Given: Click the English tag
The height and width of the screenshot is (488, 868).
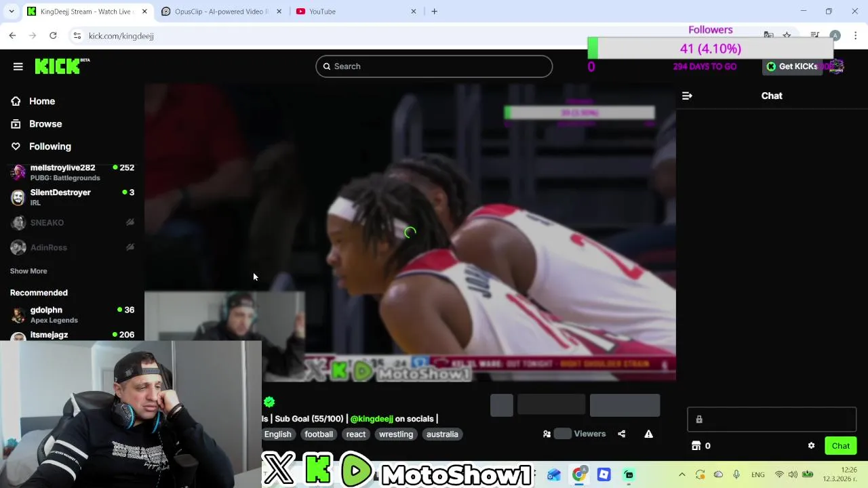Looking at the screenshot, I should (278, 434).
